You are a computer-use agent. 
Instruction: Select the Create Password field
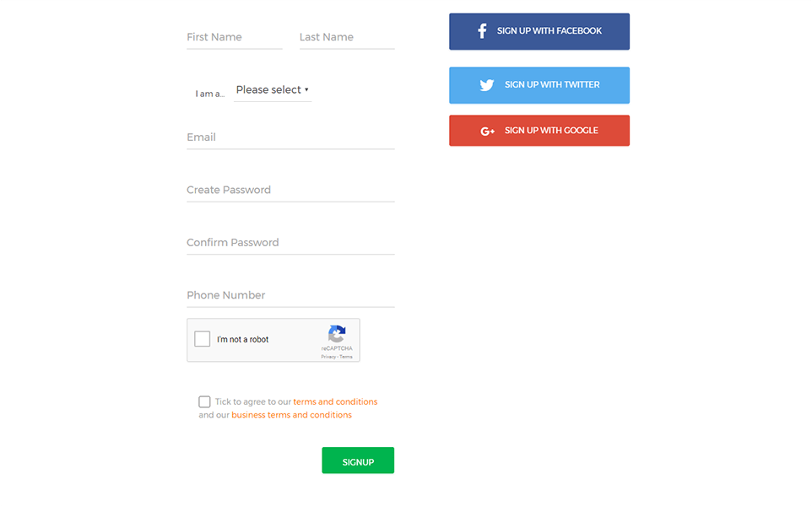(290, 191)
